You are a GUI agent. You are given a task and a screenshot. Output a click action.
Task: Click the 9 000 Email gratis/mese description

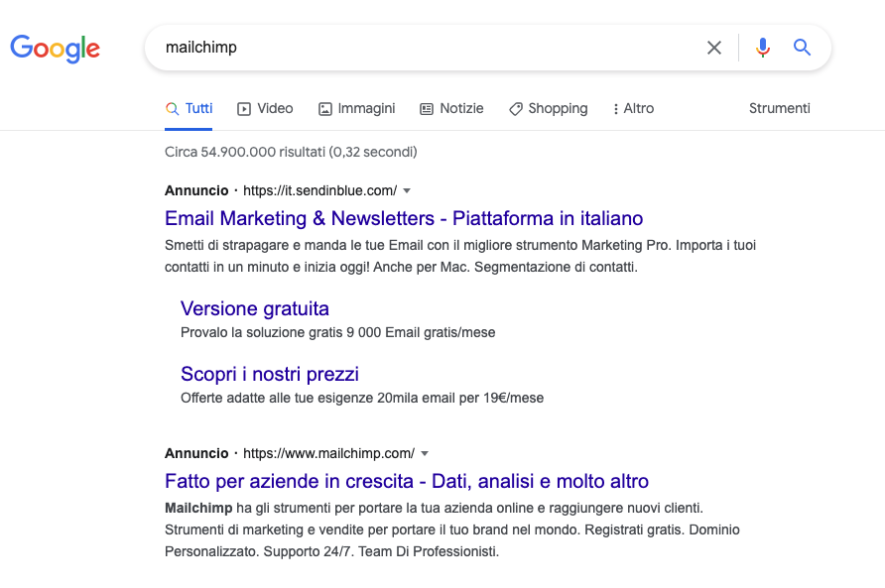[x=338, y=333]
